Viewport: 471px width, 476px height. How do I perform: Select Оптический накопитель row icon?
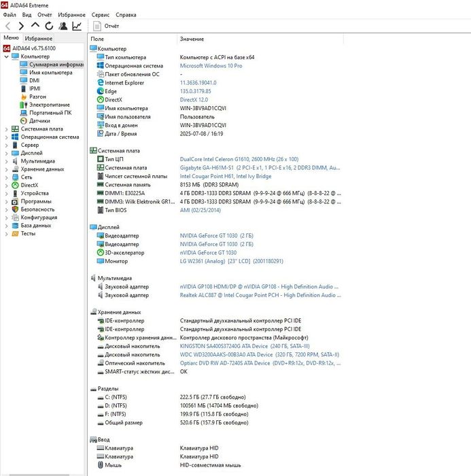click(x=101, y=363)
